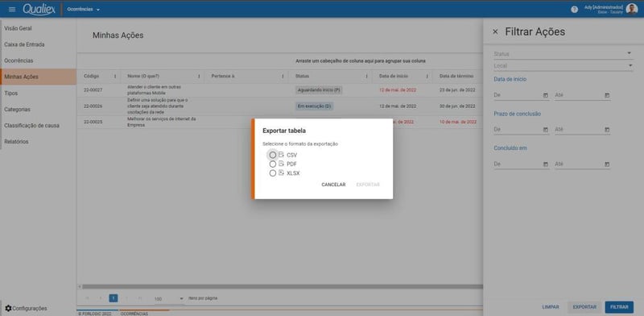Click code 22-00026 cell

click(93, 106)
